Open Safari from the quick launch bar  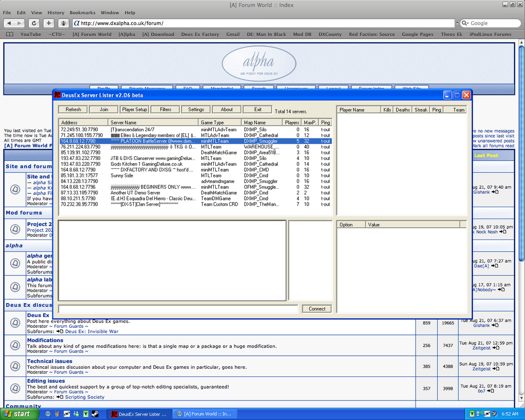(48, 414)
